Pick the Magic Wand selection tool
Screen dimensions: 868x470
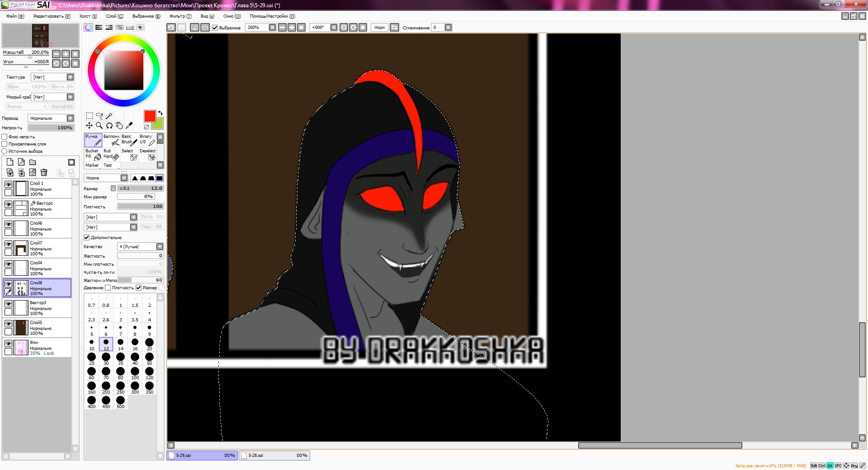coord(109,116)
